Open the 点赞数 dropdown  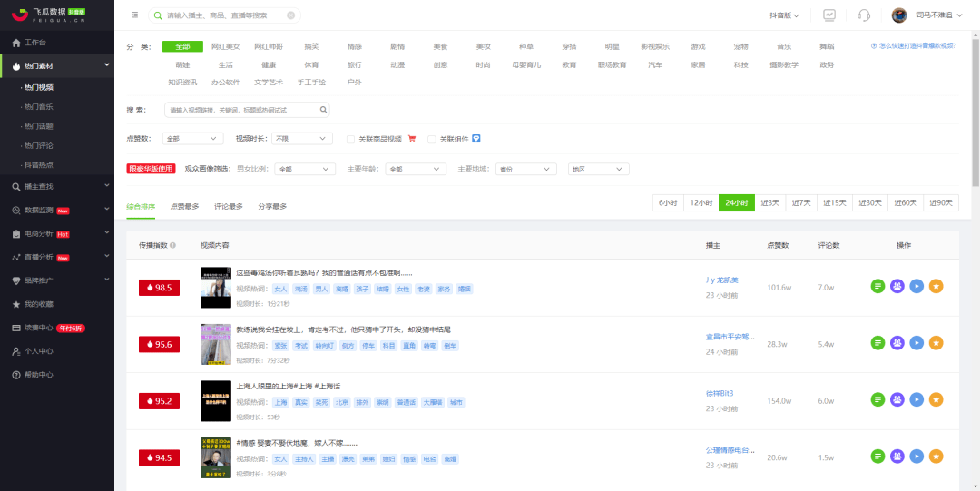[x=192, y=138]
